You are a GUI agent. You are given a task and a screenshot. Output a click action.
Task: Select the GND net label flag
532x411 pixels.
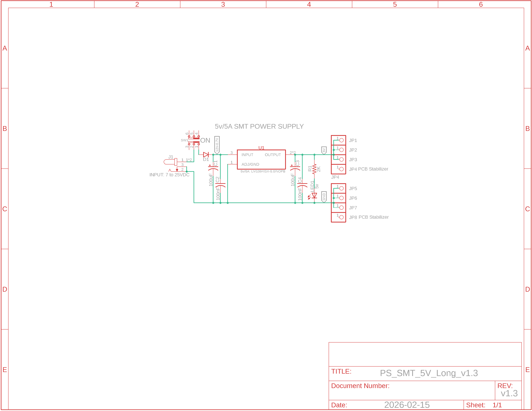tap(324, 197)
